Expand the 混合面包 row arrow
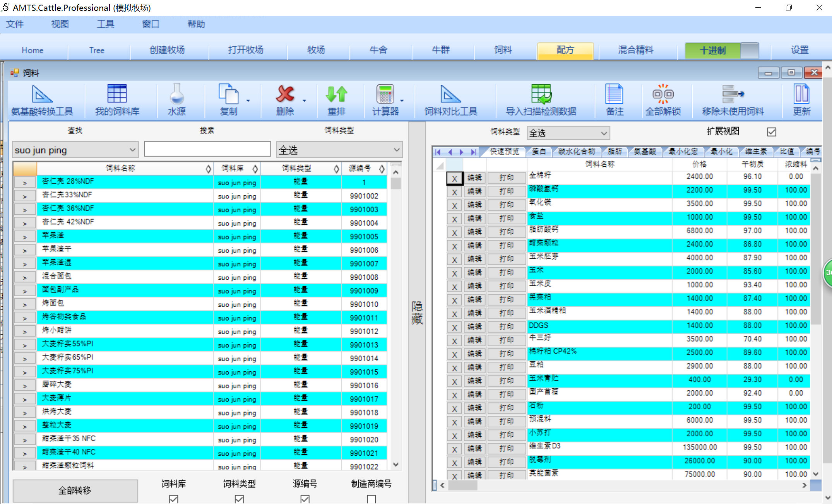The width and height of the screenshot is (832, 504). (25, 277)
